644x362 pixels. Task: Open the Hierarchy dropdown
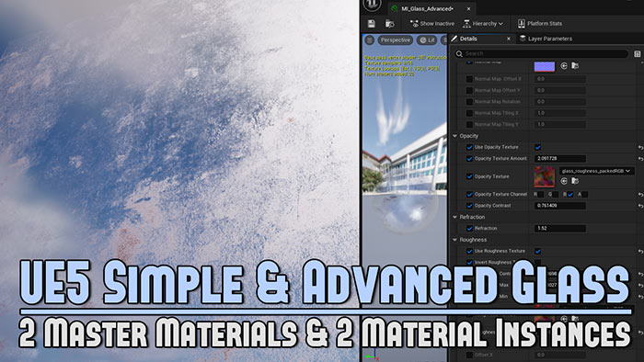click(x=483, y=24)
